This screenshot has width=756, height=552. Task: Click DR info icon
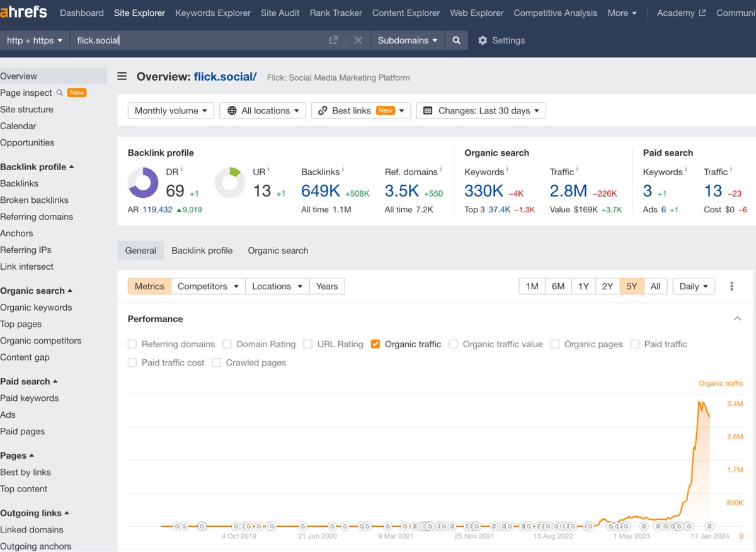182,169
